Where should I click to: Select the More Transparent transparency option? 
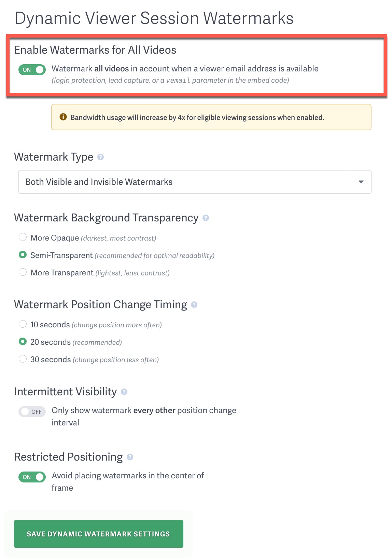[x=23, y=272]
